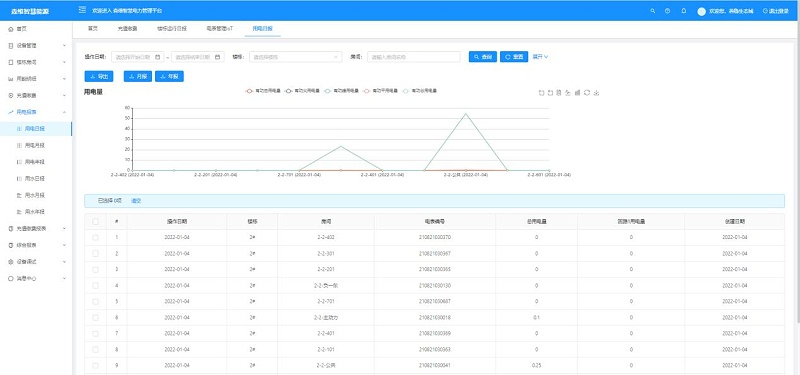Select the checkbox for row 1
Viewport: 800px width, 375px height.
tap(95, 237)
